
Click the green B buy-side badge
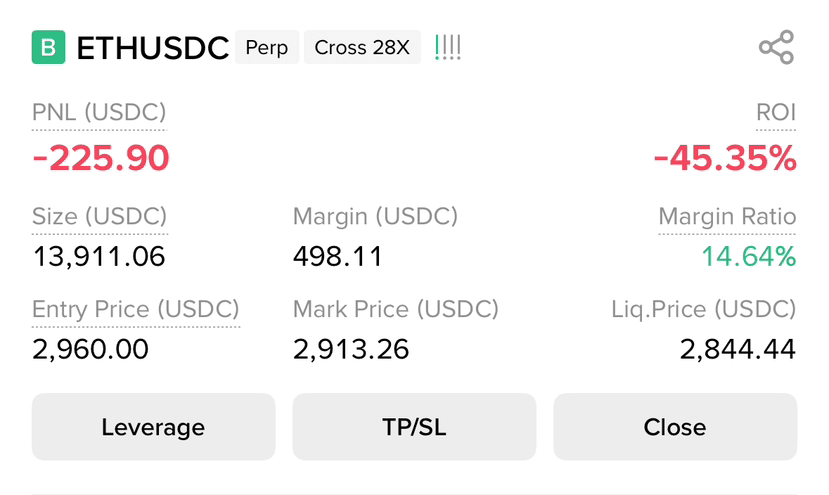tap(49, 47)
